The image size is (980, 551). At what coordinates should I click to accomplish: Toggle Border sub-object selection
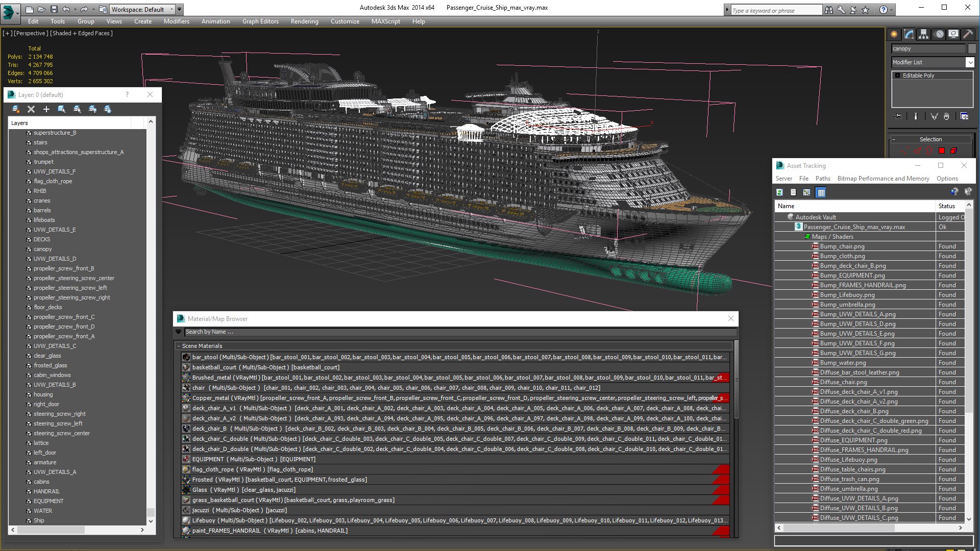click(929, 151)
